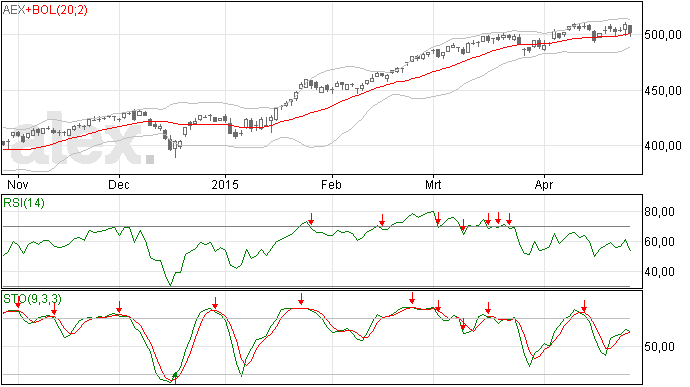This screenshot has height=387, width=690.
Task: Click the "450,00" price axis value
Action: (663, 91)
